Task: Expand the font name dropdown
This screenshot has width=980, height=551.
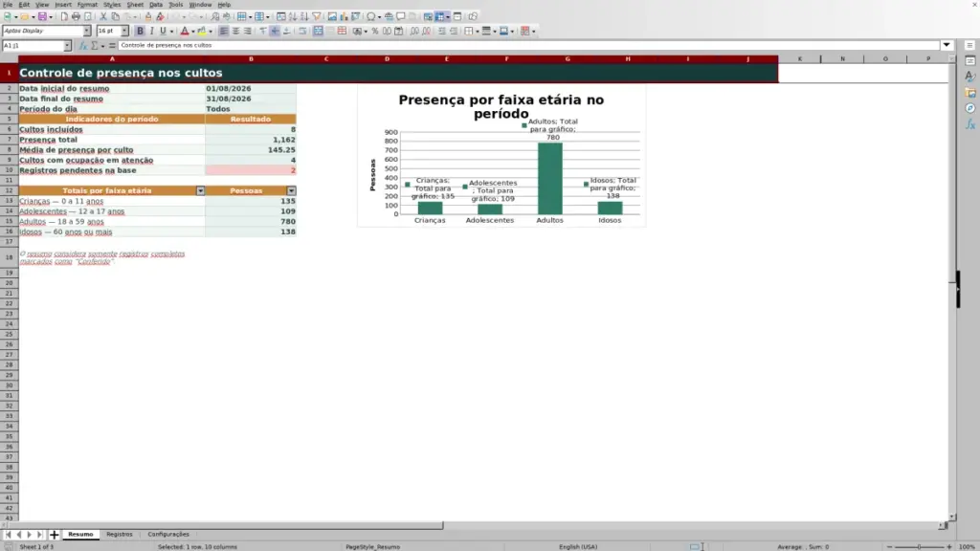Action: pos(86,31)
